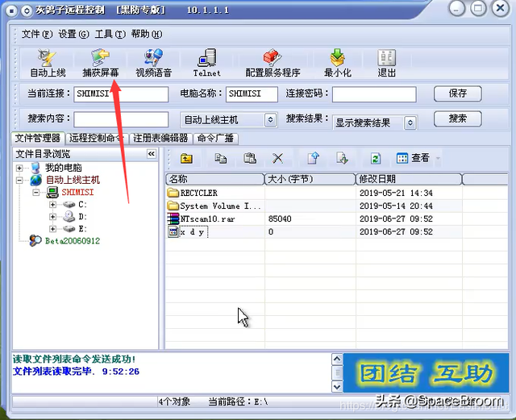Open the 帮助(H) menu
This screenshot has height=420, width=516.
[x=147, y=34]
